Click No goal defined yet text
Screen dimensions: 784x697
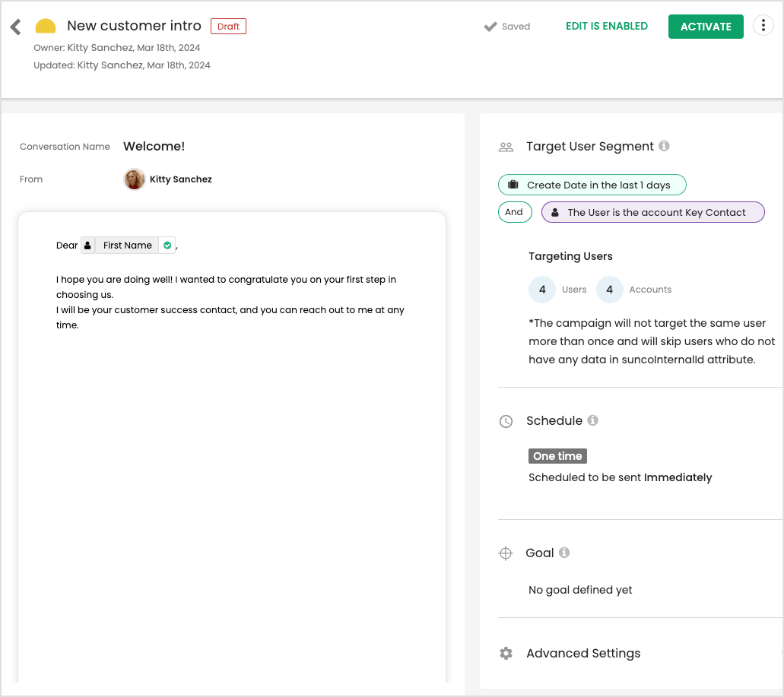(x=580, y=590)
